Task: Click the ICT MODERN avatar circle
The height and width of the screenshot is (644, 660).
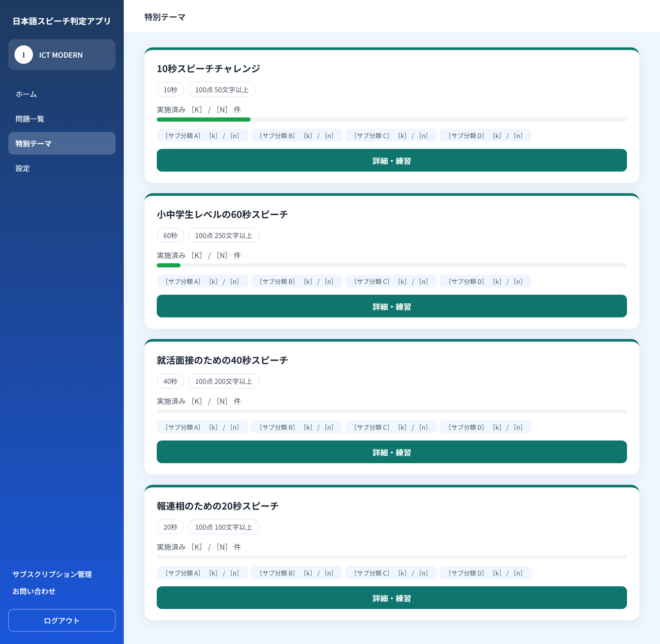Action: pos(23,55)
